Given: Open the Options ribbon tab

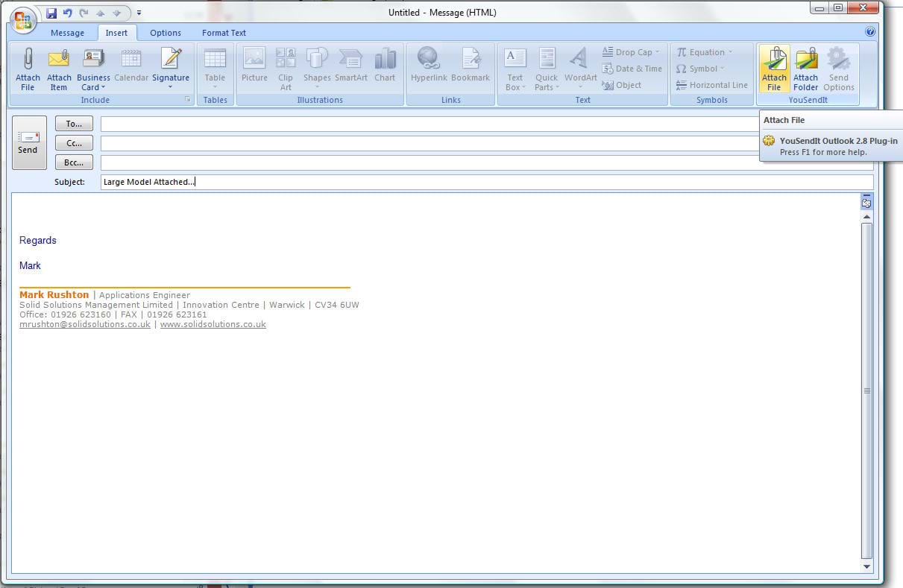Looking at the screenshot, I should click(165, 33).
